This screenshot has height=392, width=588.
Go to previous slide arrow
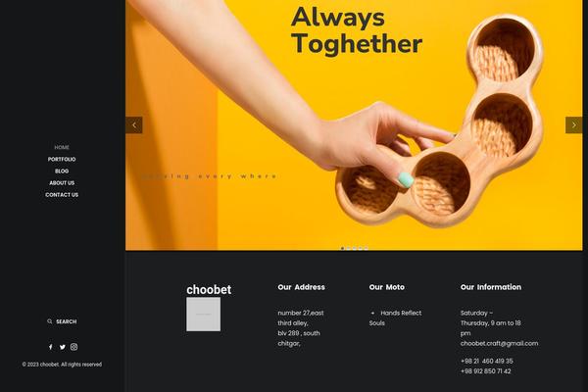click(134, 124)
